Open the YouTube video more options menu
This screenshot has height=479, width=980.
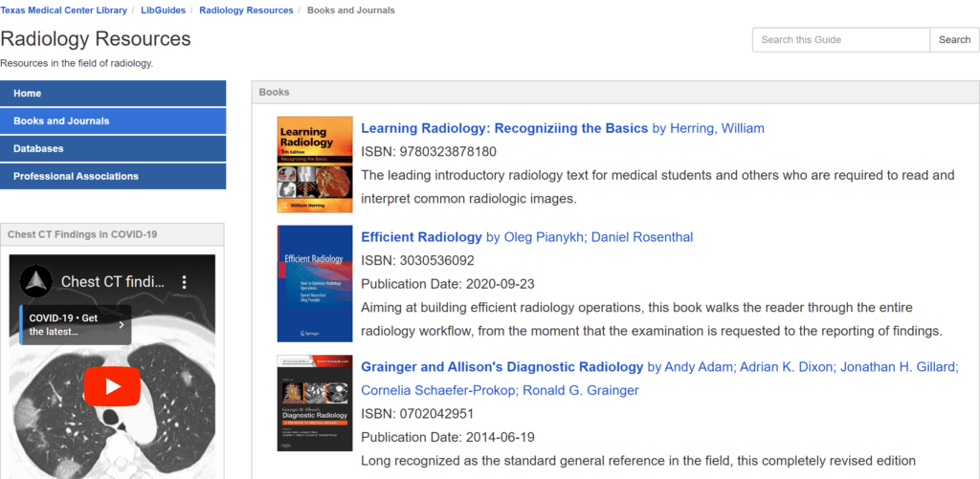click(184, 282)
